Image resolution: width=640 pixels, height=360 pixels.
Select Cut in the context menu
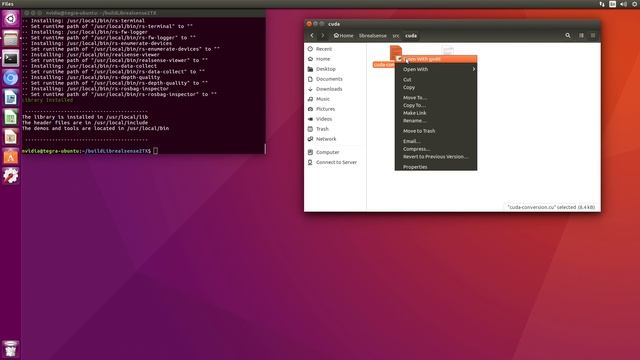click(436, 80)
